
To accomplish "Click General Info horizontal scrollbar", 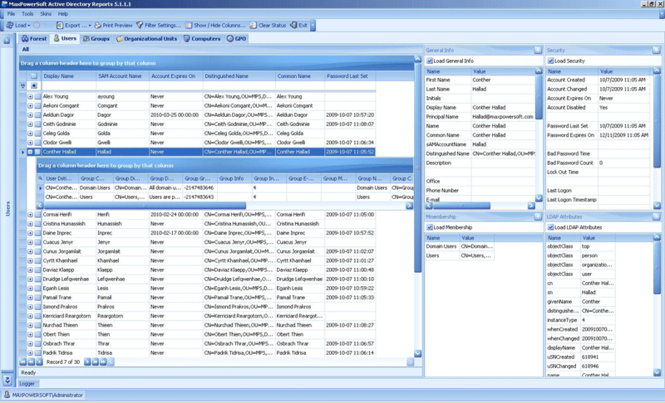I will click(x=461, y=206).
